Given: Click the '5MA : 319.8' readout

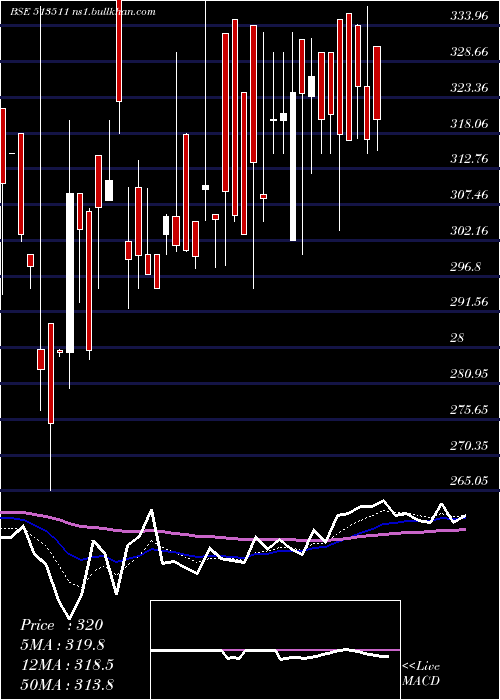Looking at the screenshot, I should coord(62,645).
